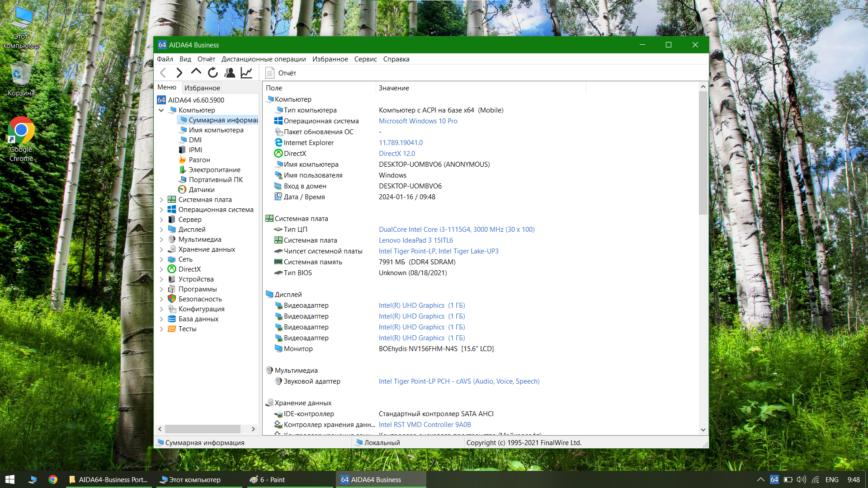Screen dimensions: 868x488
Task: Open the Microsoft Windows 10 Pro link
Action: tap(418, 121)
